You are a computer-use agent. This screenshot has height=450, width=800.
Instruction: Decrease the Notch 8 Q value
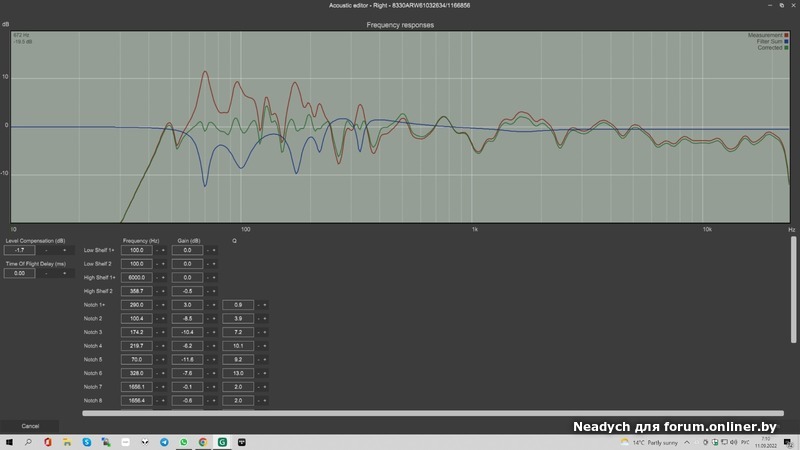[259, 401]
